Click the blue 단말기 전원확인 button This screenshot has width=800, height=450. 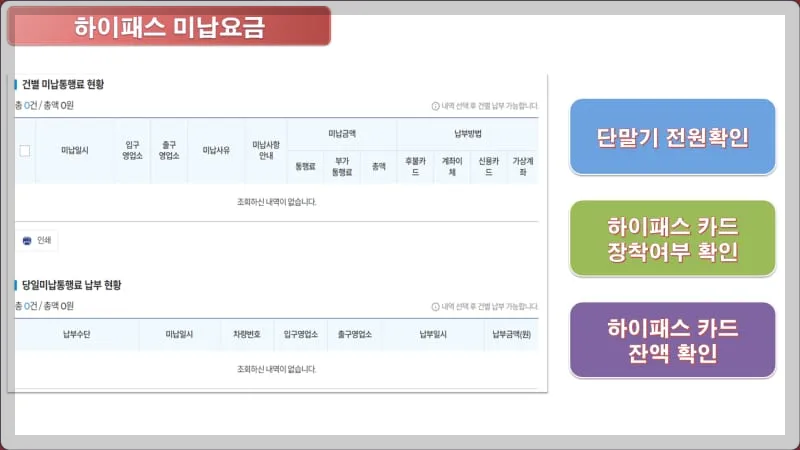pyautogui.click(x=672, y=137)
